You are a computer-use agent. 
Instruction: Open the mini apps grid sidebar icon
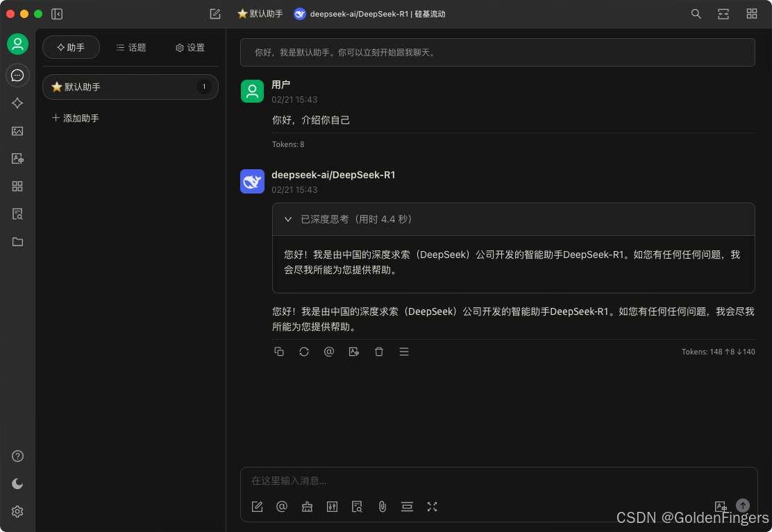click(17, 187)
